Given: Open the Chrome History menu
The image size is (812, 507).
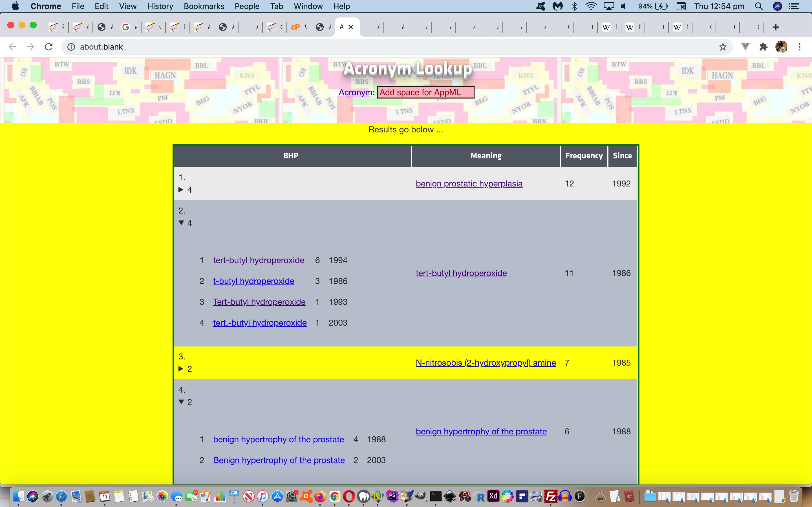Looking at the screenshot, I should (161, 6).
